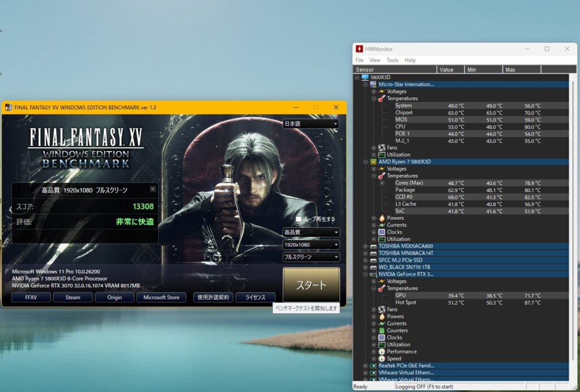Image resolution: width=580 pixels, height=392 pixels.
Task: Click the drive icon for WD_BLACK SN770 1TB
Action: pos(373,267)
